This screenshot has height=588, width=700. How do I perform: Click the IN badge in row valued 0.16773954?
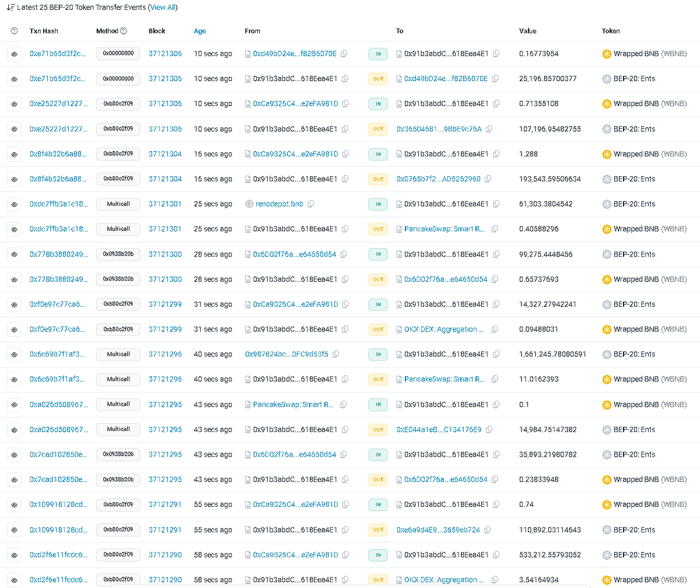click(378, 54)
